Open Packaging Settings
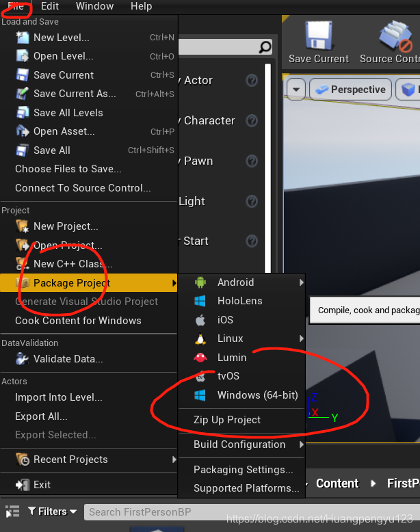This screenshot has width=420, height=532. [x=241, y=470]
